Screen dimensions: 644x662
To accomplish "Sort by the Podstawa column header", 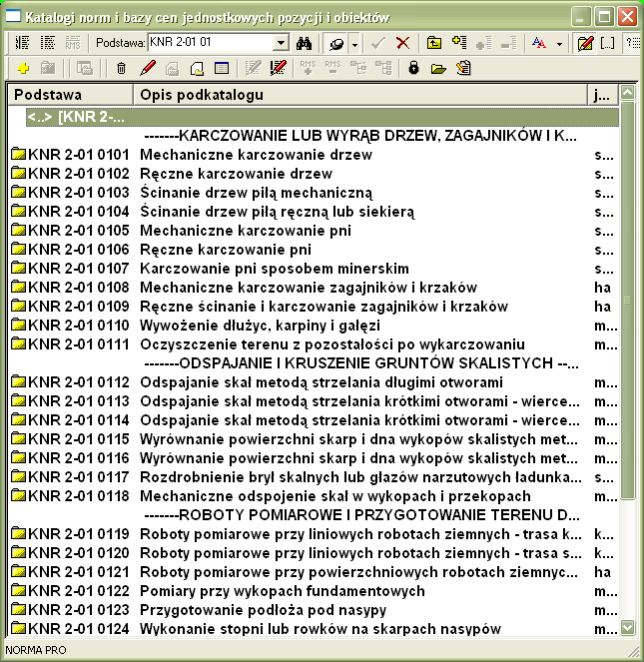I will [x=70, y=94].
